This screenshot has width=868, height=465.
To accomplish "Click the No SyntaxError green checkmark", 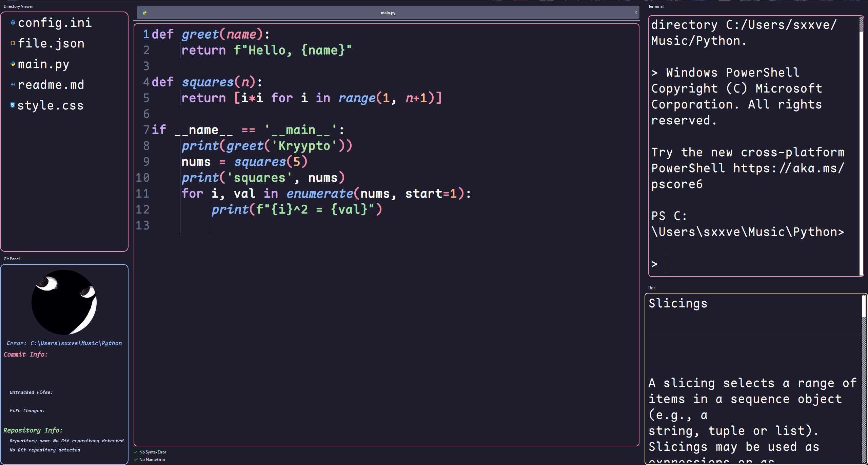I will click(136, 452).
